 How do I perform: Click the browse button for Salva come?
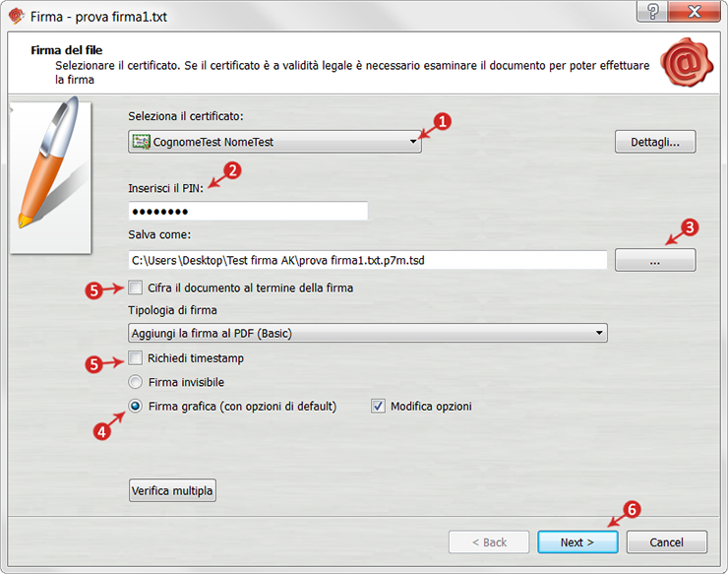pyautogui.click(x=655, y=260)
